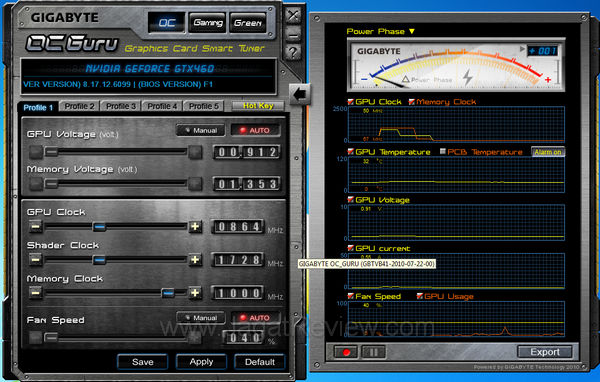Click Fan Speed increase square button
The height and width of the screenshot is (382, 600).
[x=195, y=338]
